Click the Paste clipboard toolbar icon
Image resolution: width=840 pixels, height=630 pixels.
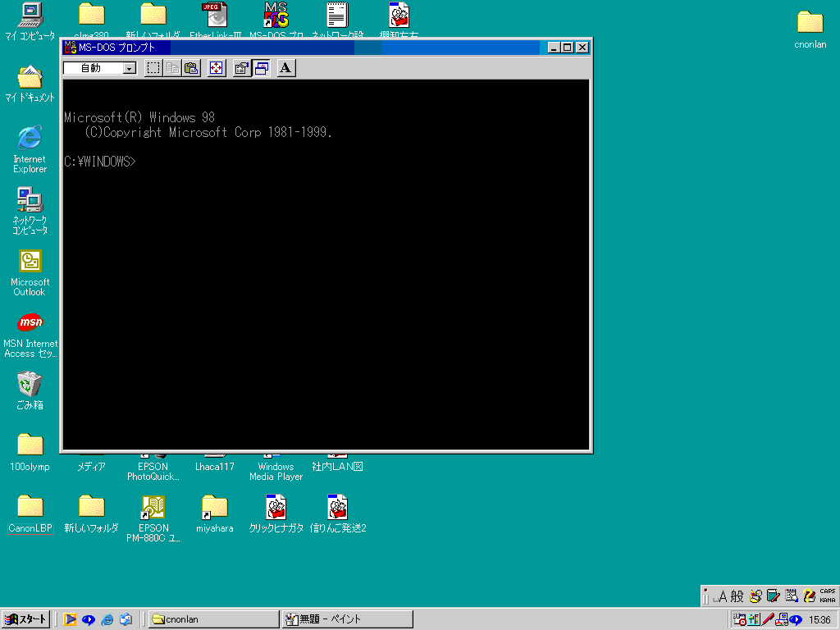tap(191, 68)
